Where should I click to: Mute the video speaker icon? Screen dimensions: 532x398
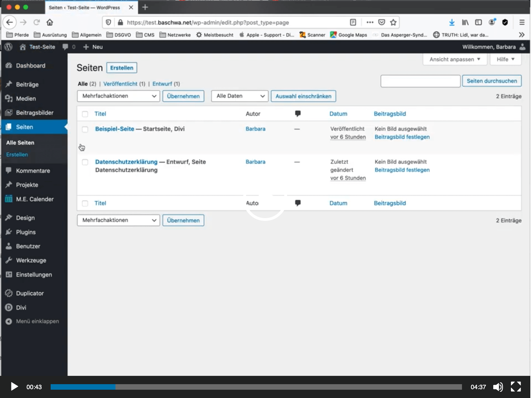pyautogui.click(x=498, y=387)
